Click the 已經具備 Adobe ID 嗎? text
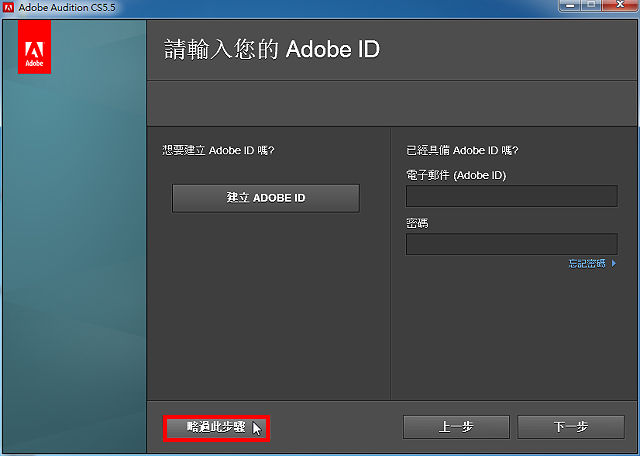The width and height of the screenshot is (640, 456). [x=462, y=150]
